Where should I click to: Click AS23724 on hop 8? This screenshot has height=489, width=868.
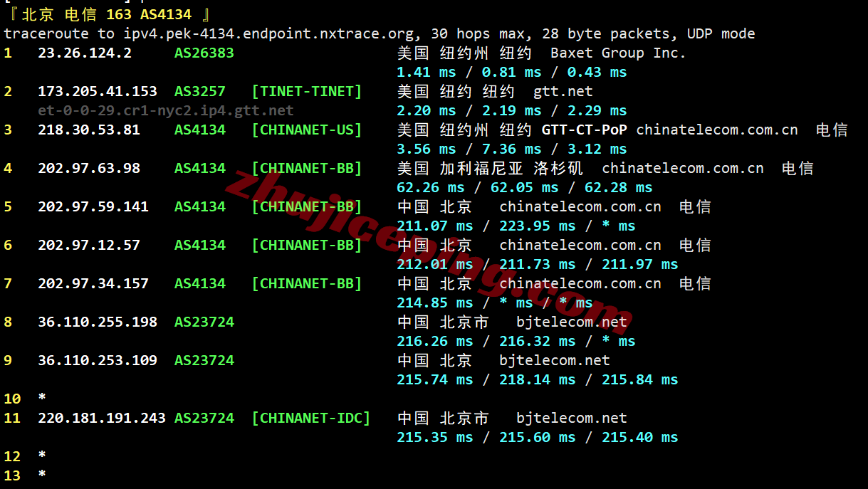(204, 322)
